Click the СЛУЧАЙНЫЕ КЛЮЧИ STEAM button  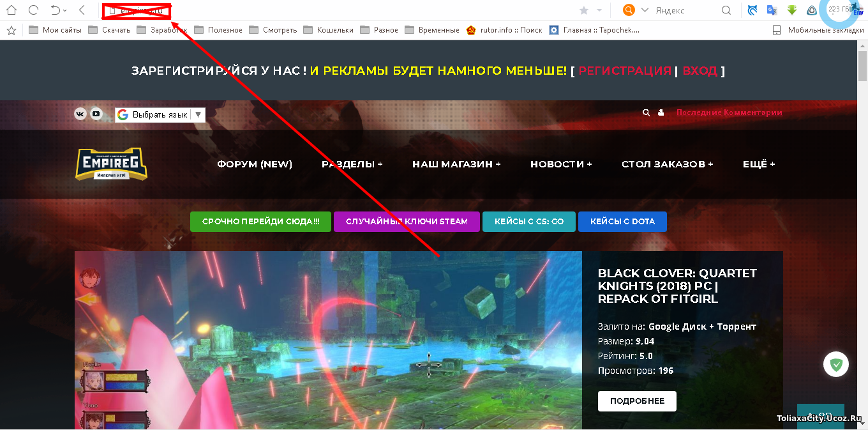[x=407, y=222]
